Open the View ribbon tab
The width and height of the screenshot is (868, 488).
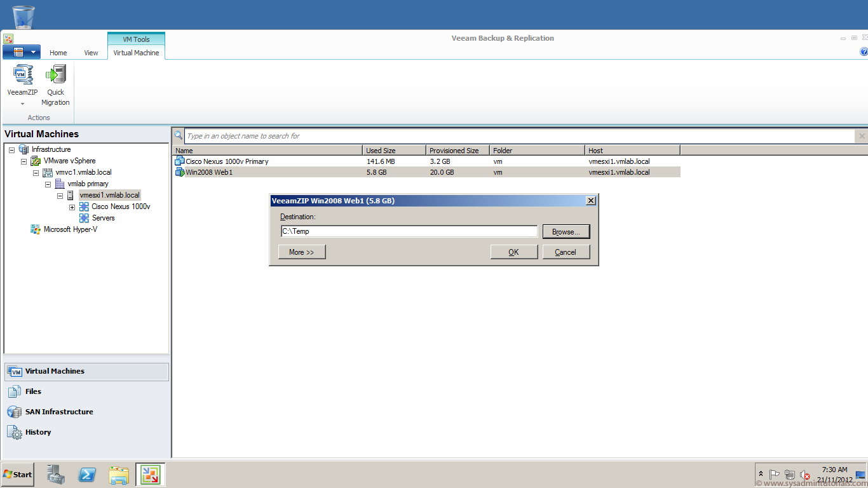pos(92,53)
